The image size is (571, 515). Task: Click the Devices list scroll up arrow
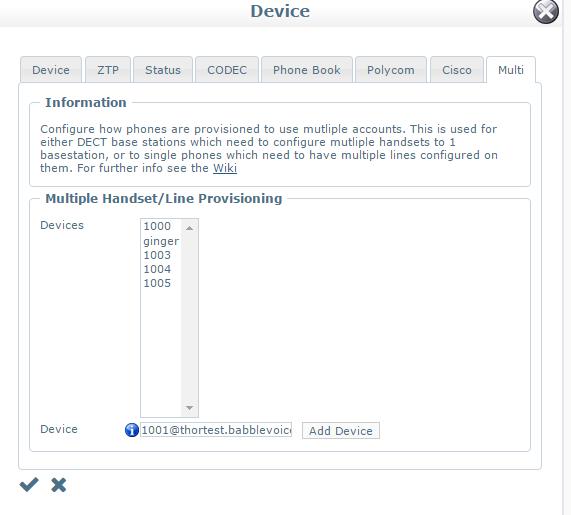point(189,228)
